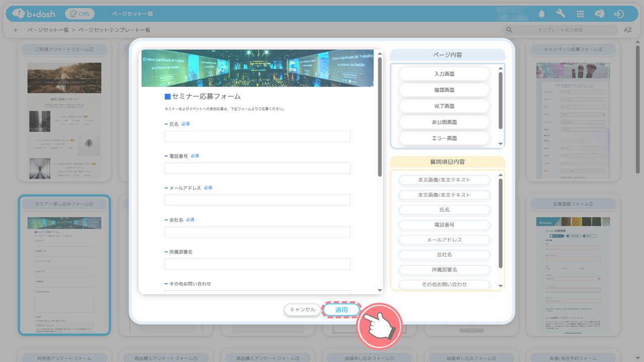Click the seminar banner image in the preview
This screenshot has width=644, height=362.
(258, 68)
